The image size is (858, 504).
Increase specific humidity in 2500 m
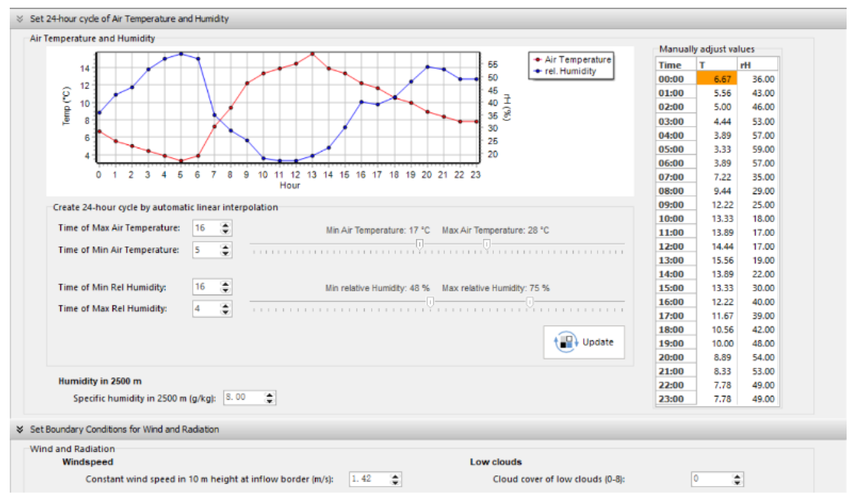pyautogui.click(x=269, y=394)
